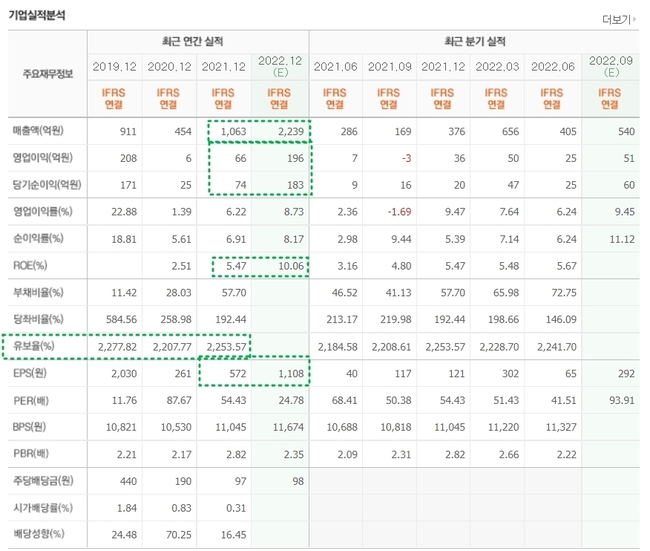
Task: Click the 18.81 net margin value
Action: coord(124,239)
